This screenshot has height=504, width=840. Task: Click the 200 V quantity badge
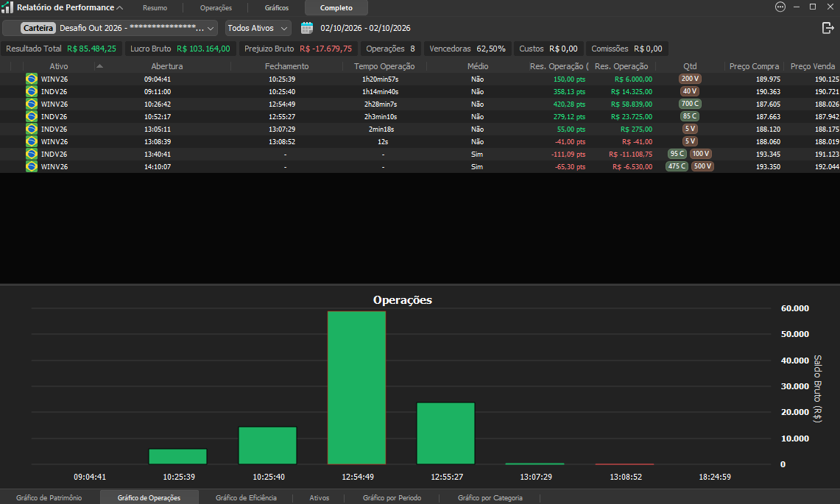pyautogui.click(x=690, y=79)
